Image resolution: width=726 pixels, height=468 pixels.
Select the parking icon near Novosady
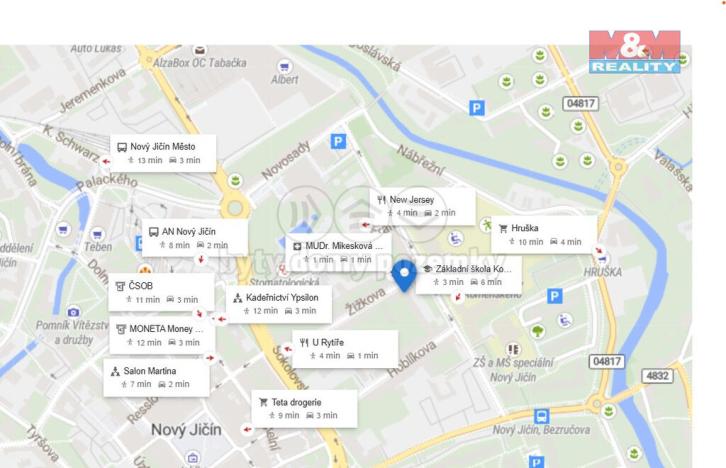pyautogui.click(x=338, y=142)
